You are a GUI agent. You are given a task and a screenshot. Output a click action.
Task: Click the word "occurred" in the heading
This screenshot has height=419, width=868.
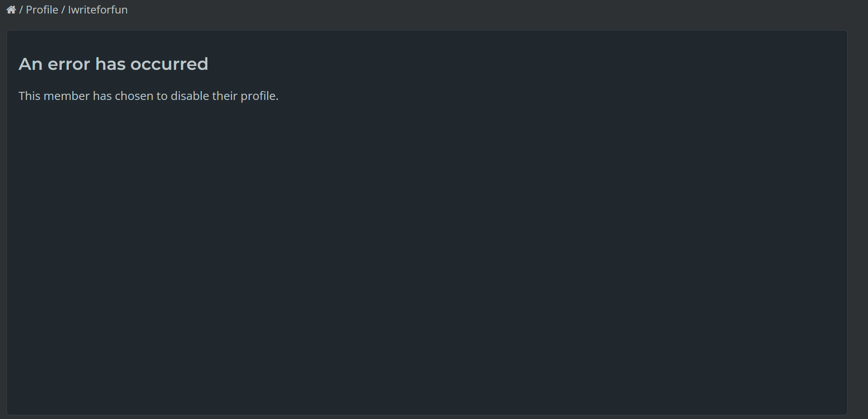click(x=169, y=64)
